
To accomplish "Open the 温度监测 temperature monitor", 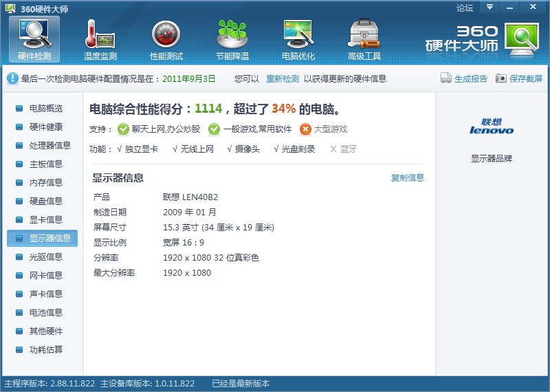I will click(x=100, y=39).
